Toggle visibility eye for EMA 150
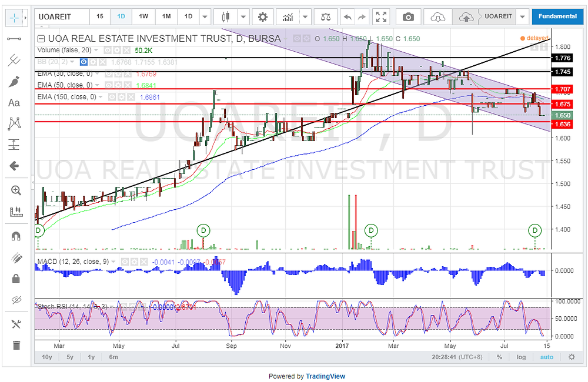 tap(112, 97)
